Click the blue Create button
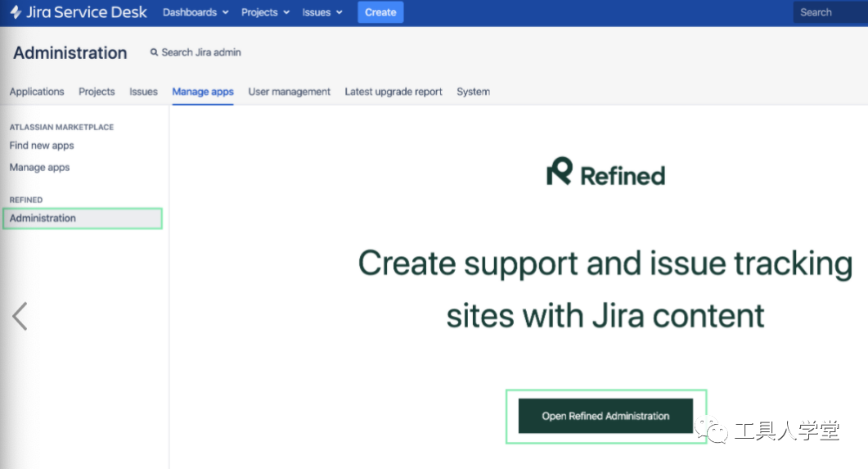Viewport: 868px width, 469px height. coord(380,12)
